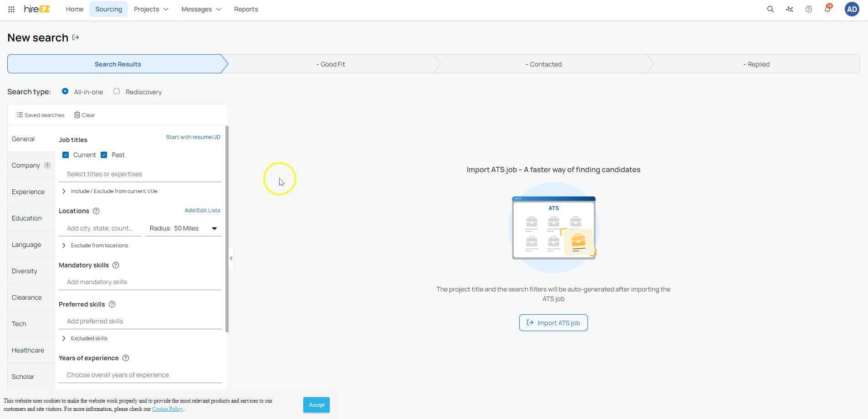The width and height of the screenshot is (868, 419).
Task: Open the help question-mark icon
Action: 809,9
